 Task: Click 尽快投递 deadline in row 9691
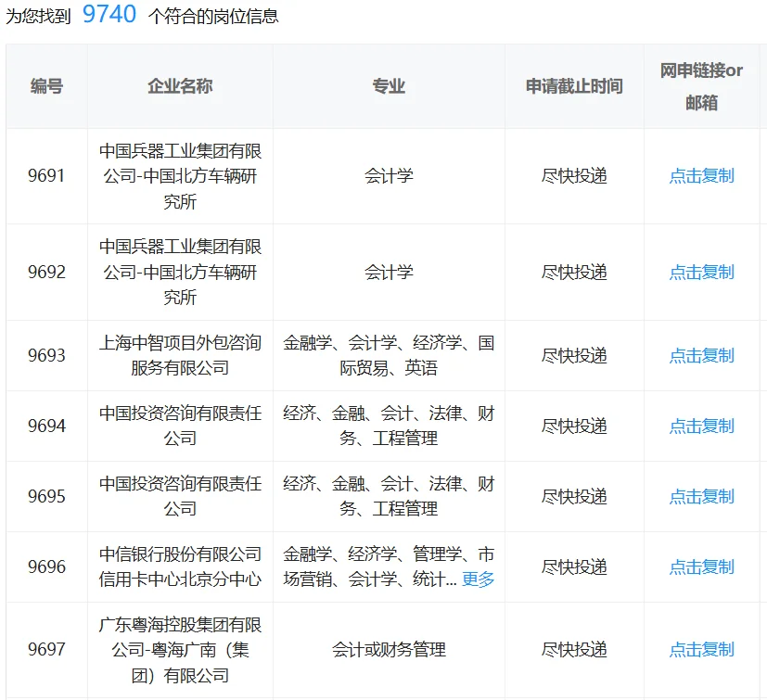coord(574,175)
